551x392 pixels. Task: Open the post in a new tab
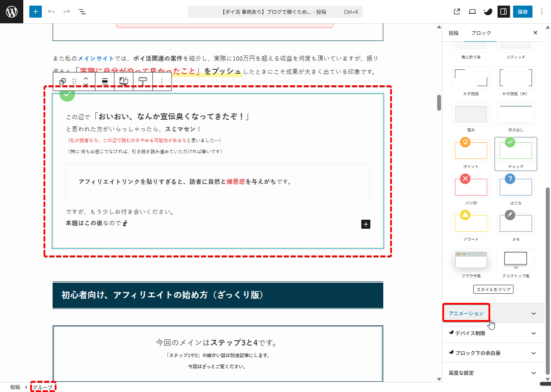(457, 12)
